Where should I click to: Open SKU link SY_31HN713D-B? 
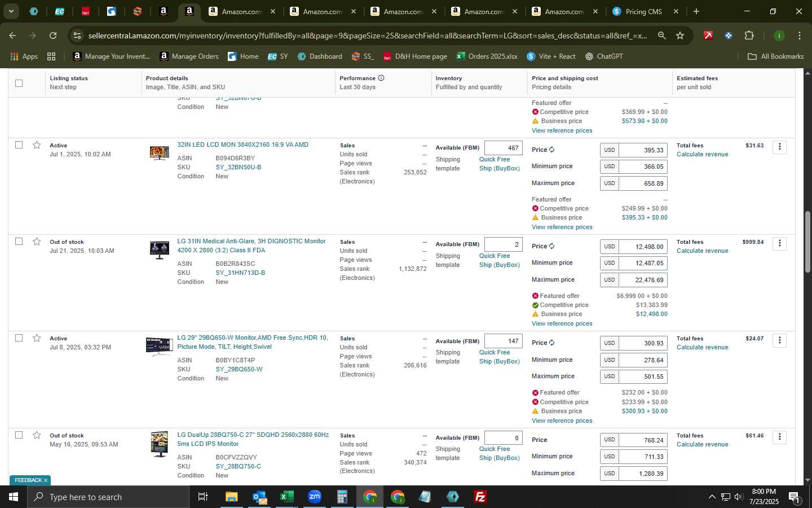240,273
